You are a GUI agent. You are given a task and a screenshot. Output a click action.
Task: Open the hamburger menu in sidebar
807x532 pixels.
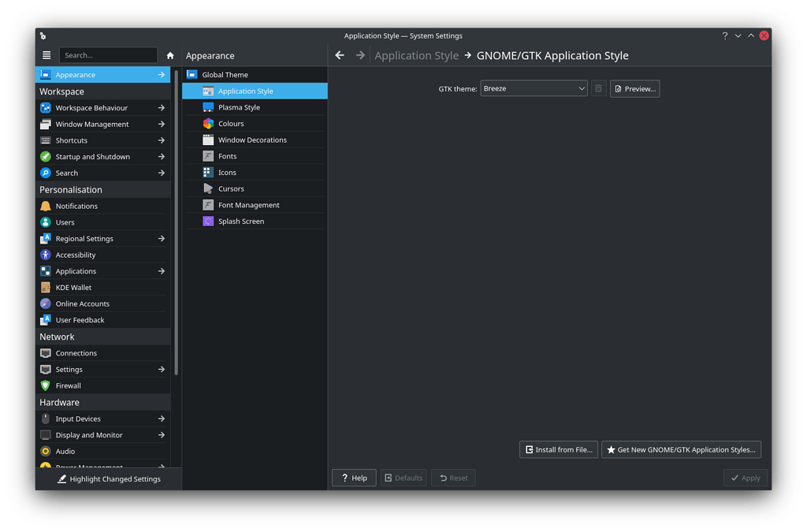[46, 55]
